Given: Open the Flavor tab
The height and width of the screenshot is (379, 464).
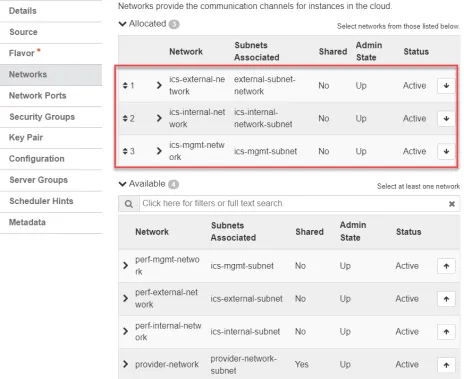Looking at the screenshot, I should pyautogui.click(x=51, y=53).
